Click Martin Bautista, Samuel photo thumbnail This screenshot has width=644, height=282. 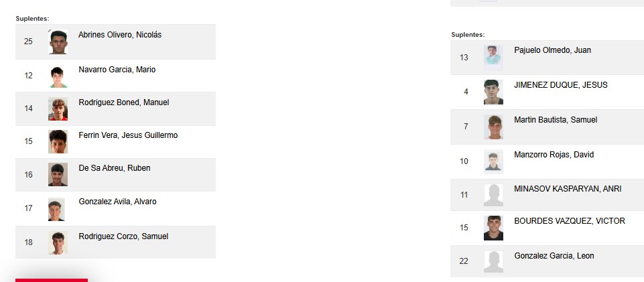pyautogui.click(x=493, y=127)
